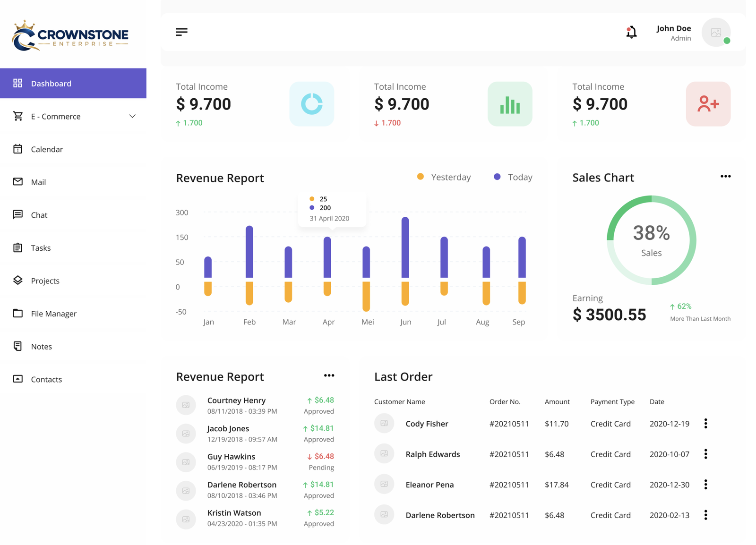Select Kristin Watson revenue entry

point(255,518)
